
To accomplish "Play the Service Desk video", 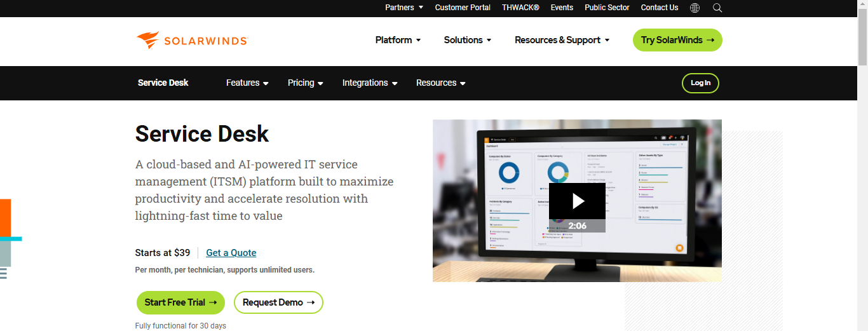I will (x=577, y=201).
